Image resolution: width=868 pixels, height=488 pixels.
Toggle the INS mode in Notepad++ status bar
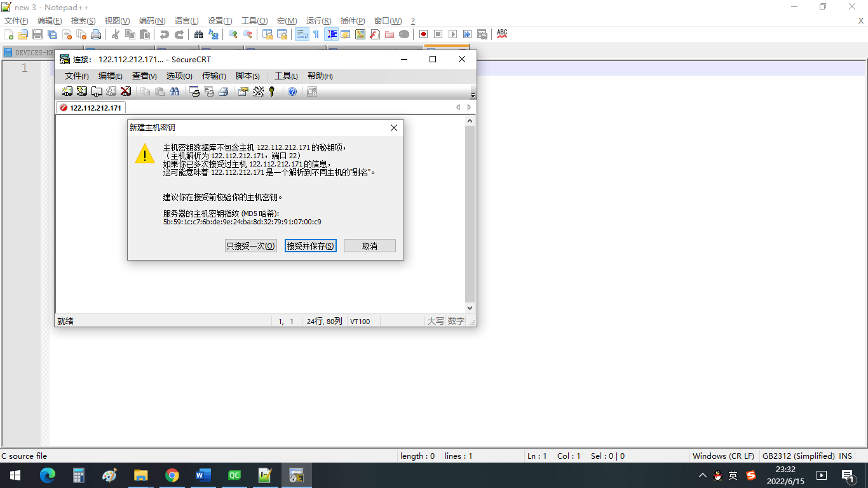845,456
